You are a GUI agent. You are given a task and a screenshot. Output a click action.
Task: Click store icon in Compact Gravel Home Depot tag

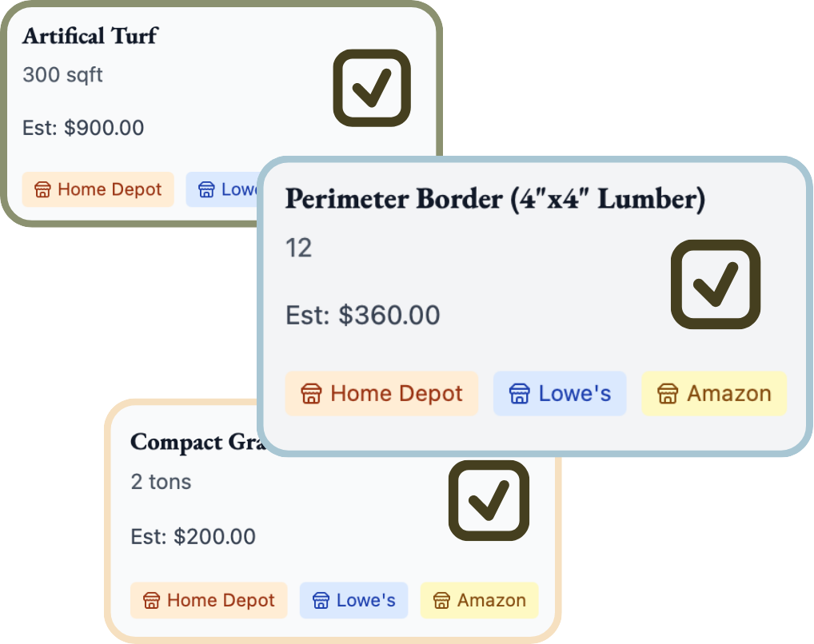click(x=152, y=601)
